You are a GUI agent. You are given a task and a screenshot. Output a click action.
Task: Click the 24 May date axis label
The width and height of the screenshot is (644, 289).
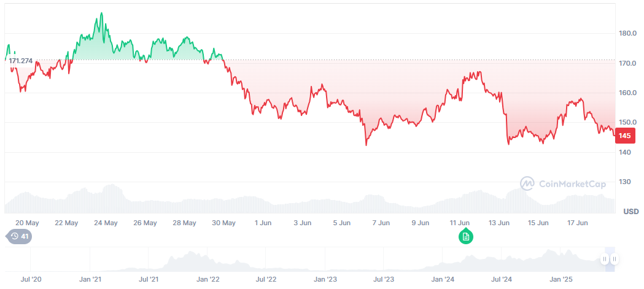click(106, 223)
